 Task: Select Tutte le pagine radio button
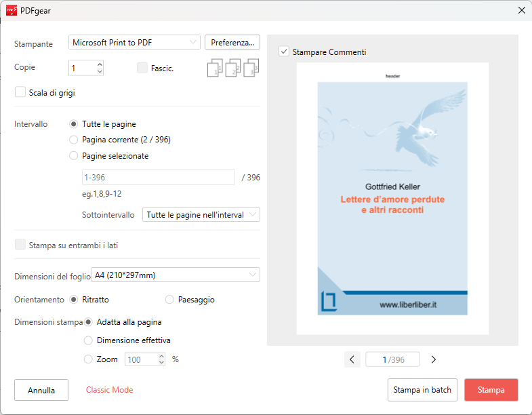click(x=74, y=124)
